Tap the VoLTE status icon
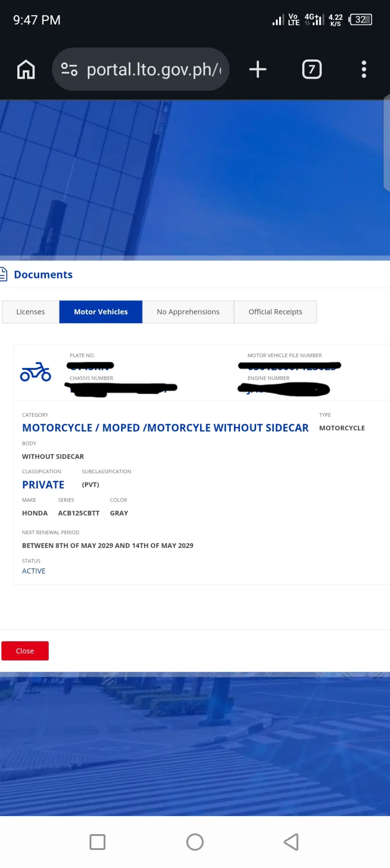 click(294, 20)
